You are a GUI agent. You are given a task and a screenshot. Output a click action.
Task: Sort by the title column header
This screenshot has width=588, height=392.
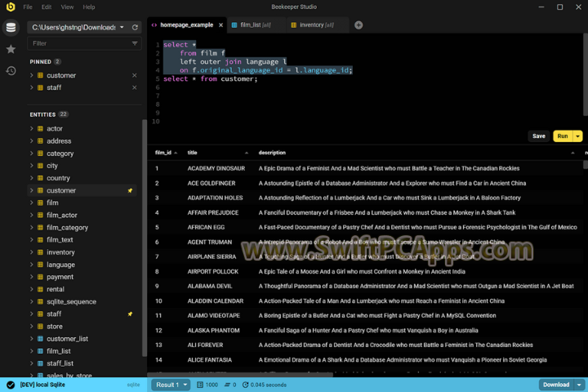click(217, 153)
